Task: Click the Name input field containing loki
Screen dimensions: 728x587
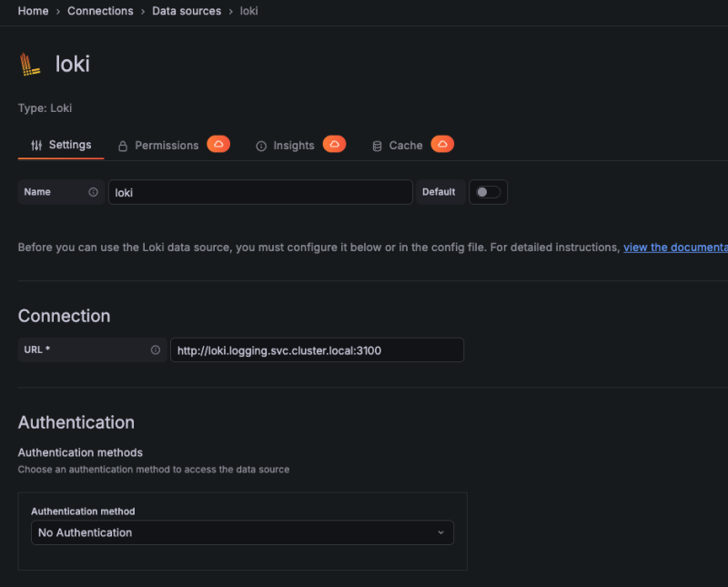Action: pos(259,192)
